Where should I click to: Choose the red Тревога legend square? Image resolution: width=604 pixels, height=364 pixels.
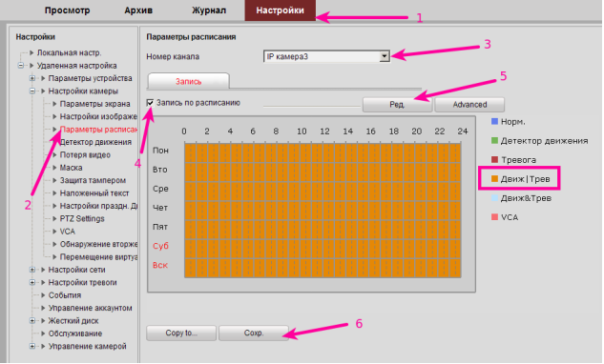pos(495,159)
